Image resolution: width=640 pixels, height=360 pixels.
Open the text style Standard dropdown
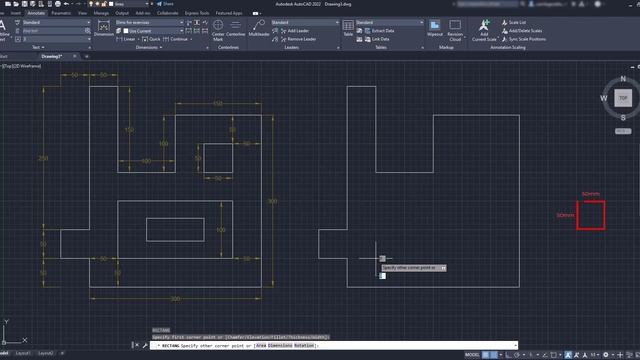56,22
